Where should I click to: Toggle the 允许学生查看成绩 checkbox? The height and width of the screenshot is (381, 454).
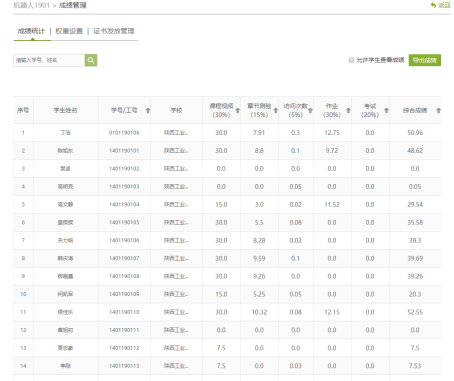[351, 60]
